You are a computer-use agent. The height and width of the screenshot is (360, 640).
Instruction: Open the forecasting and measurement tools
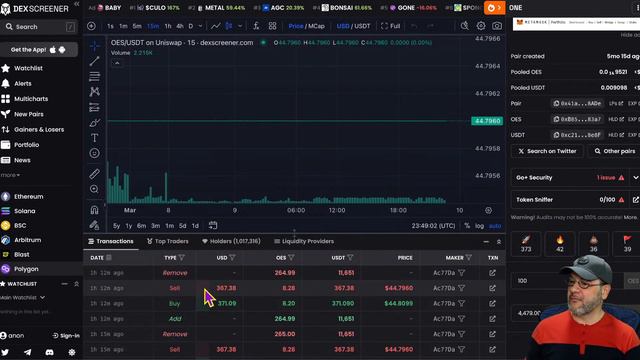[x=94, y=107]
